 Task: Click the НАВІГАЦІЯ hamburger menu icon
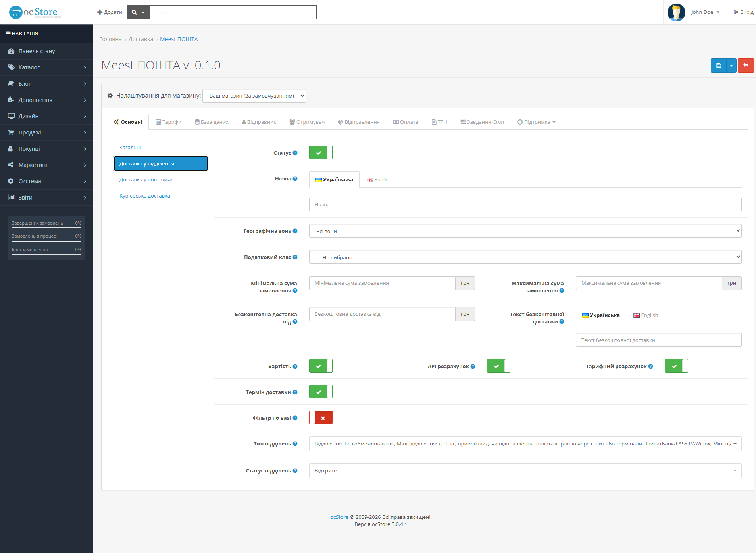pyautogui.click(x=8, y=34)
